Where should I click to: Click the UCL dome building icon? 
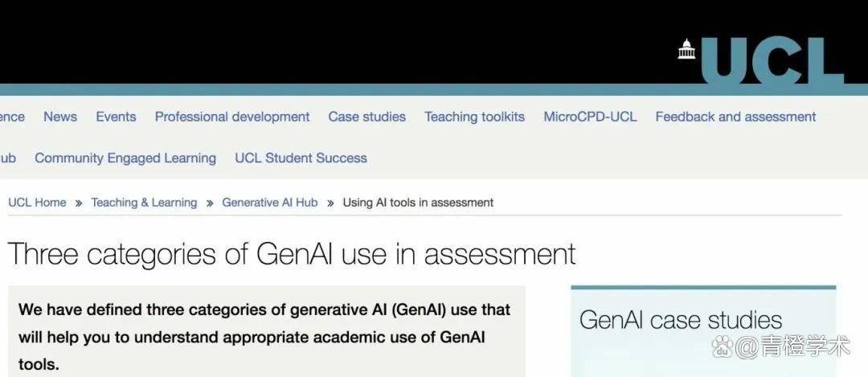(x=686, y=49)
